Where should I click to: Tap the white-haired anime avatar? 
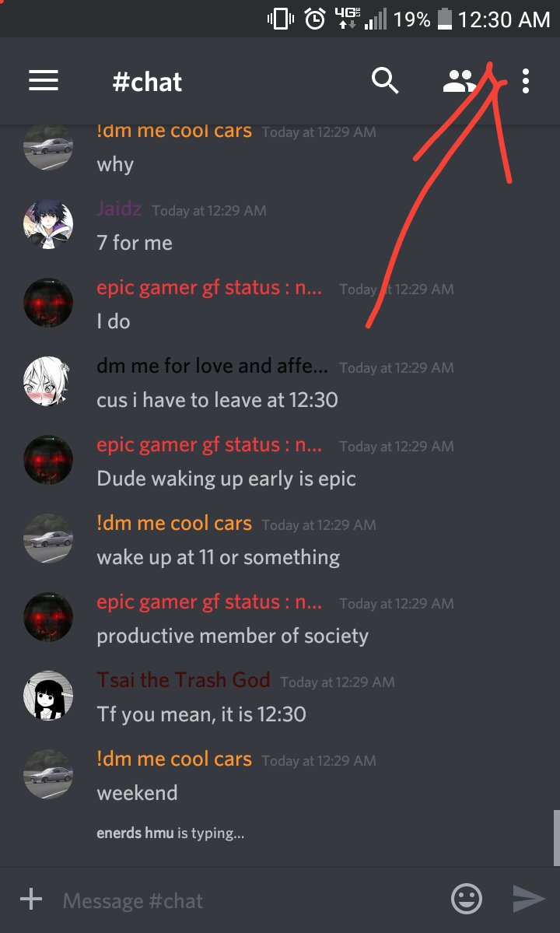coord(48,381)
